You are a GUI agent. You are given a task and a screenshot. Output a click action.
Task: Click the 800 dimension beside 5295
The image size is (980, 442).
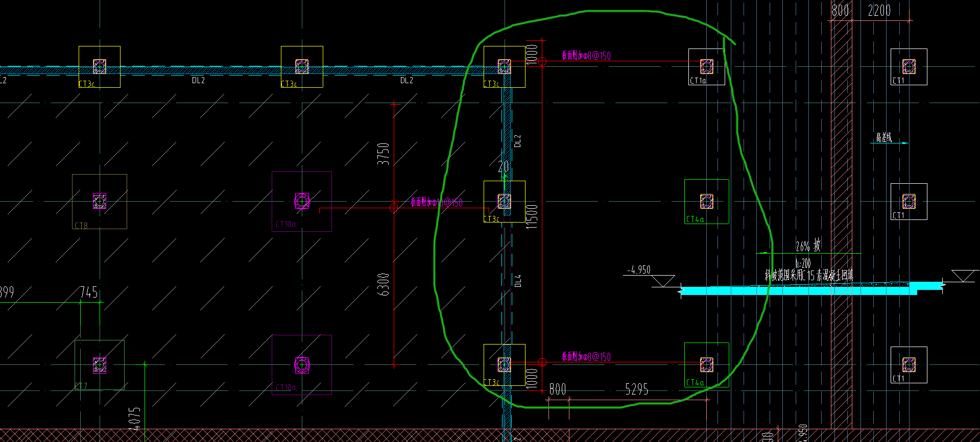[558, 390]
